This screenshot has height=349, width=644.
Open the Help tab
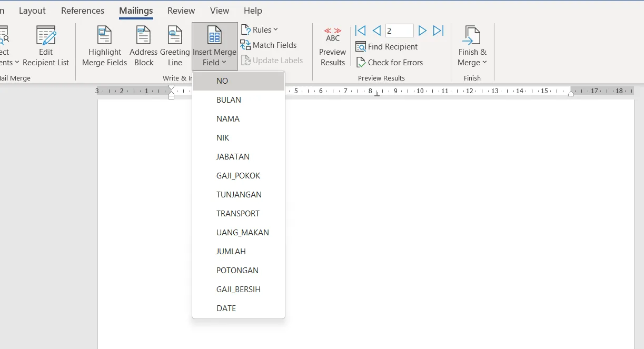(253, 11)
